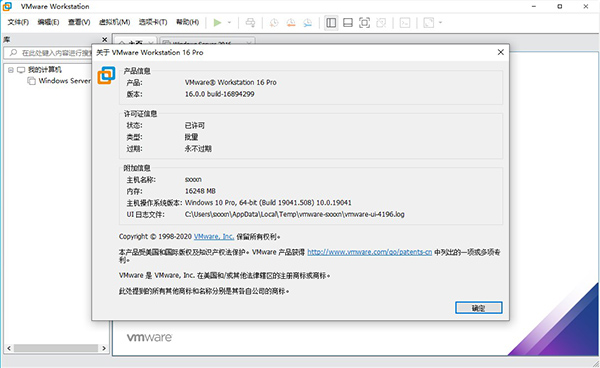Select the Windows Server VM in library

point(64,81)
